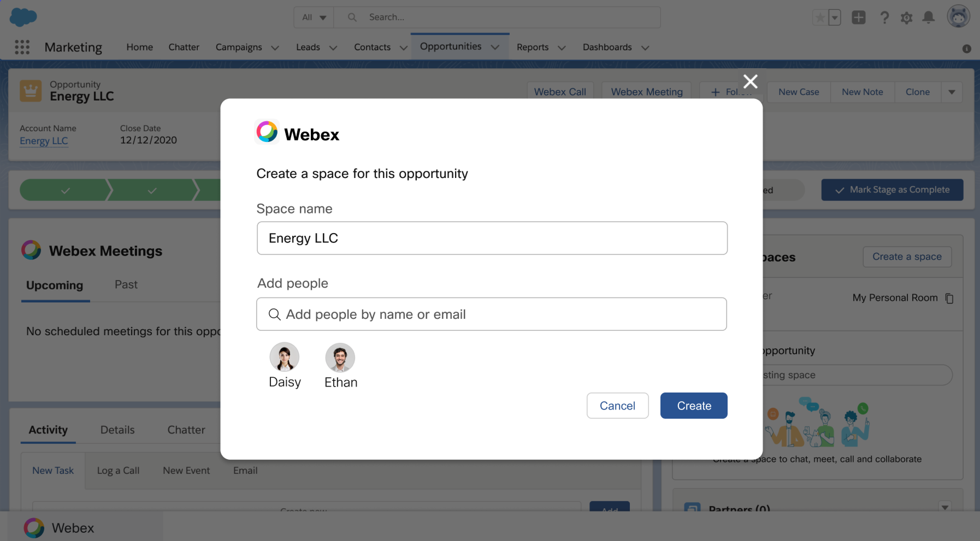Image resolution: width=980 pixels, height=541 pixels.
Task: Select the Chatter tab below Webex Meetings
Action: click(x=186, y=430)
